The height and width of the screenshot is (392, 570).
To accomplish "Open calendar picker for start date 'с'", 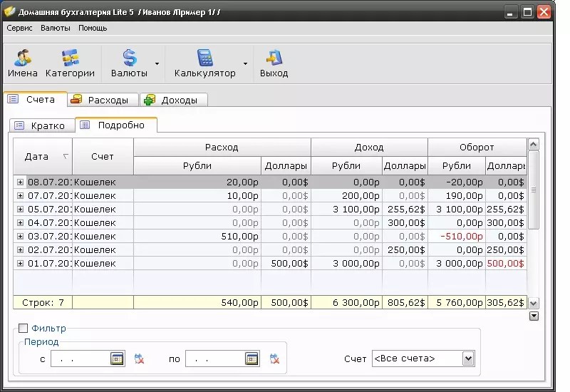I will (x=117, y=359).
